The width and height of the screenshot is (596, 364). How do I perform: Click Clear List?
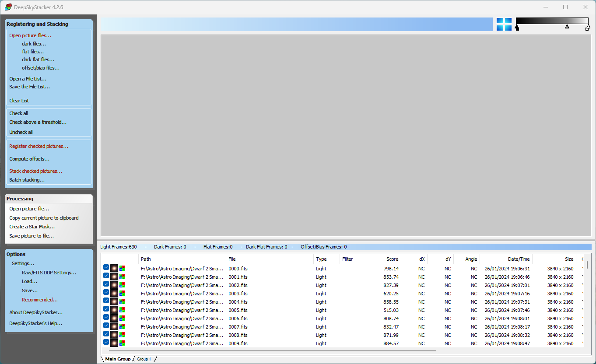coord(19,101)
